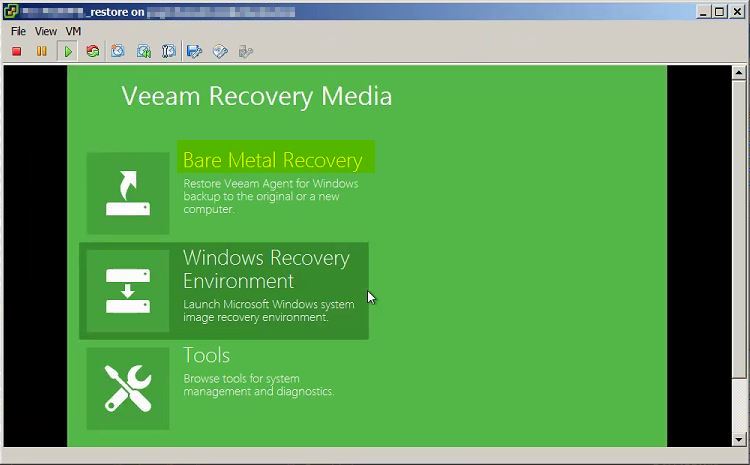Click the scrollbar down arrow
This screenshot has height=465, width=750.
pos(739,439)
